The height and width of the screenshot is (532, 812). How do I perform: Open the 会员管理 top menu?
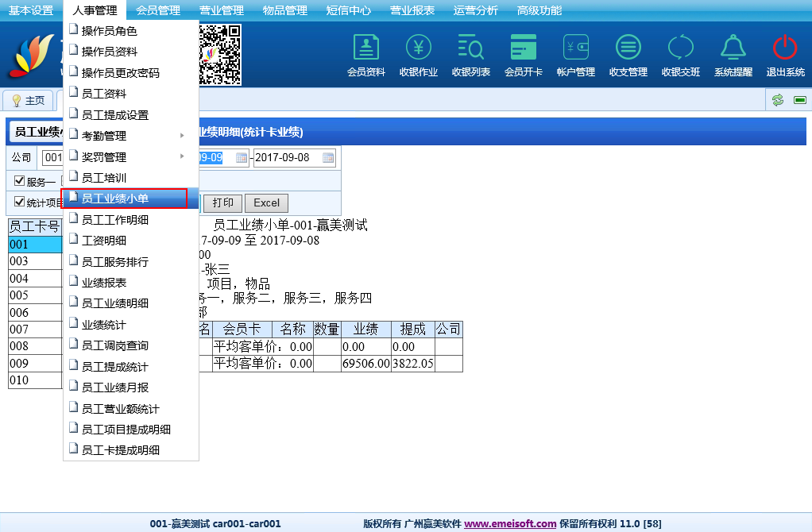pos(157,10)
